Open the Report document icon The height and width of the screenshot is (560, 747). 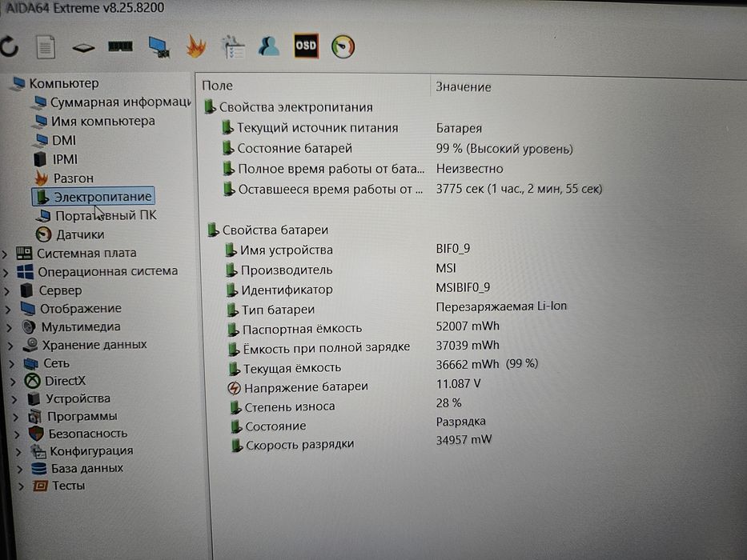point(46,47)
